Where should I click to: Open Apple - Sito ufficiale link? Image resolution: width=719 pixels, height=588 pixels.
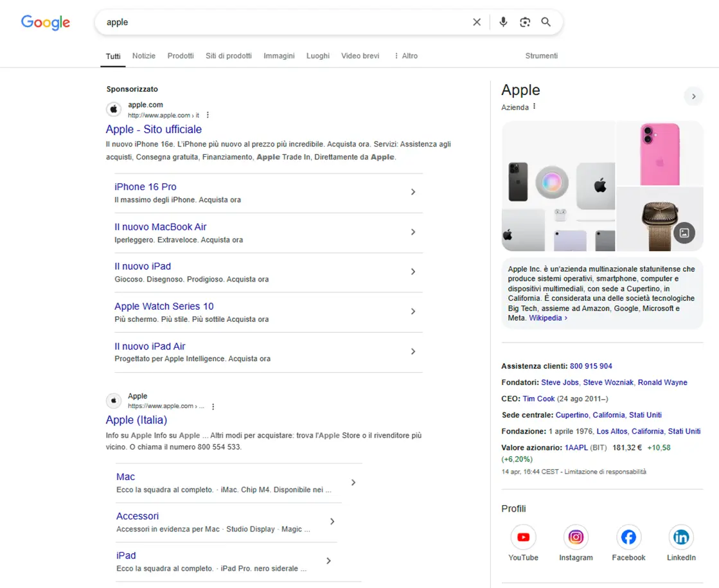154,129
